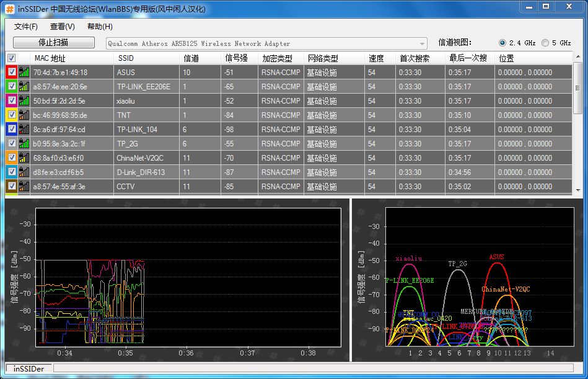
Task: Click the ASUS label in channel graph
Action: pos(496,257)
